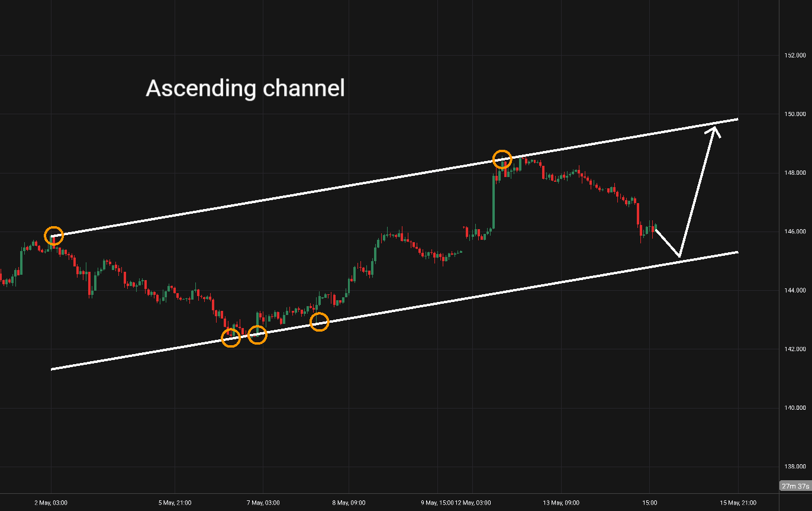The height and width of the screenshot is (511, 812).
Task: Click the 150.000 price axis label
Action: coord(795,114)
